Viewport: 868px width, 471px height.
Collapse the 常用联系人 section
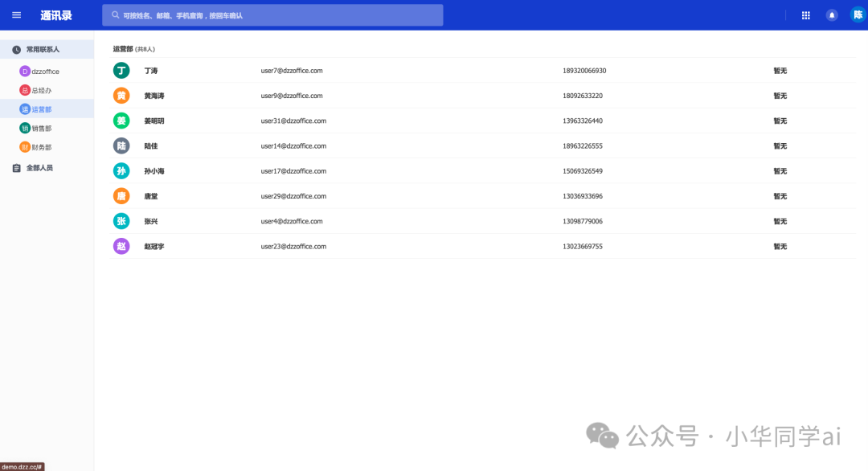[43, 50]
